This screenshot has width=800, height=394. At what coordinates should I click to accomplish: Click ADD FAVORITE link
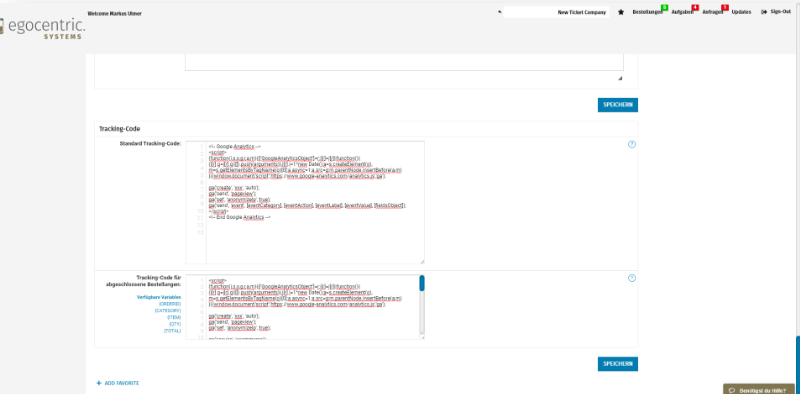point(121,383)
